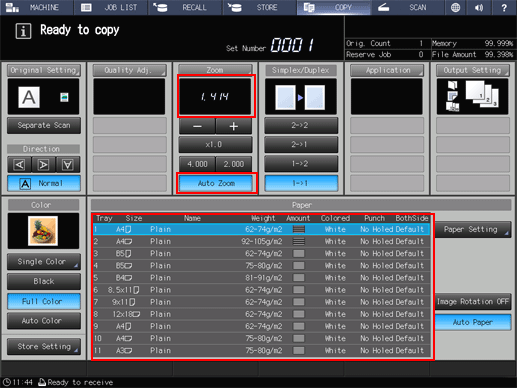Switch to the JOB LIST tab

click(111, 7)
